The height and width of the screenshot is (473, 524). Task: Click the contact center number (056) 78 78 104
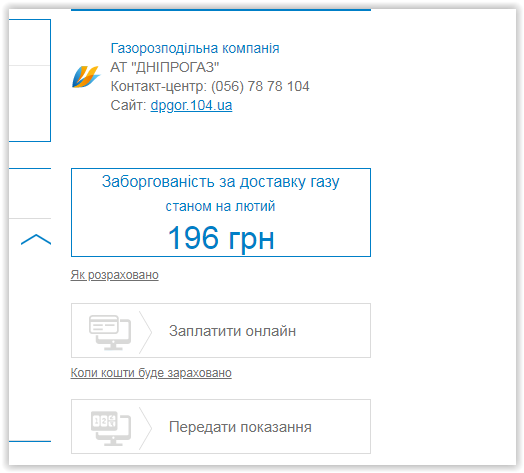260,86
